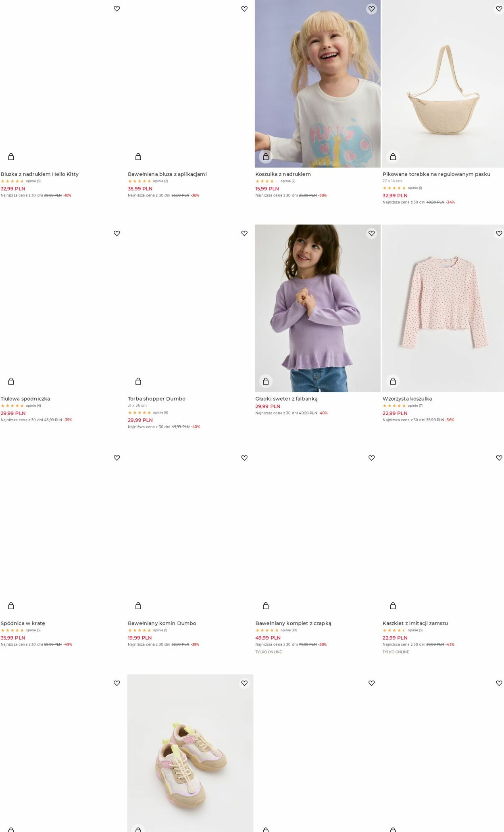The image size is (504, 832).
Task: View pastel sneakers product image
Action: pos(190,753)
